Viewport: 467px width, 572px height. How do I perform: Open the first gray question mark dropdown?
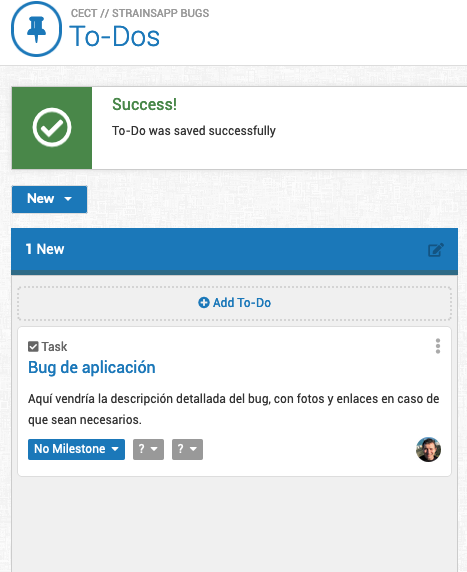pos(148,449)
